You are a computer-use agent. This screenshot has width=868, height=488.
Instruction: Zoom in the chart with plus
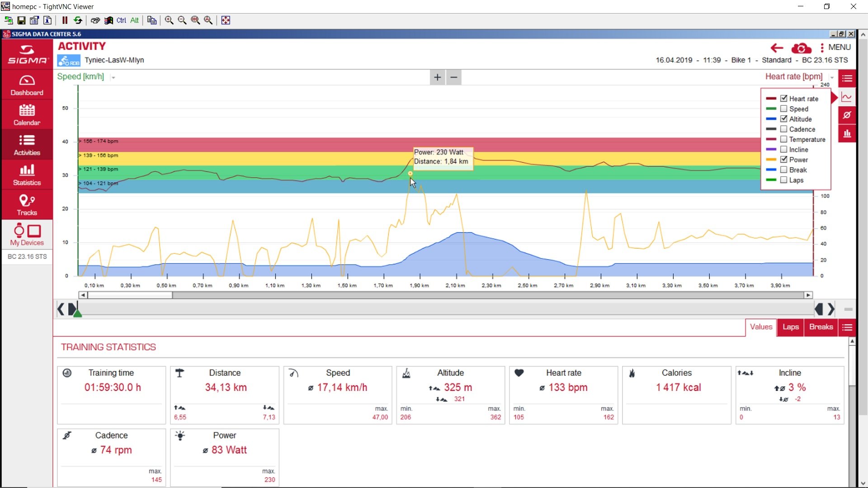[437, 77]
